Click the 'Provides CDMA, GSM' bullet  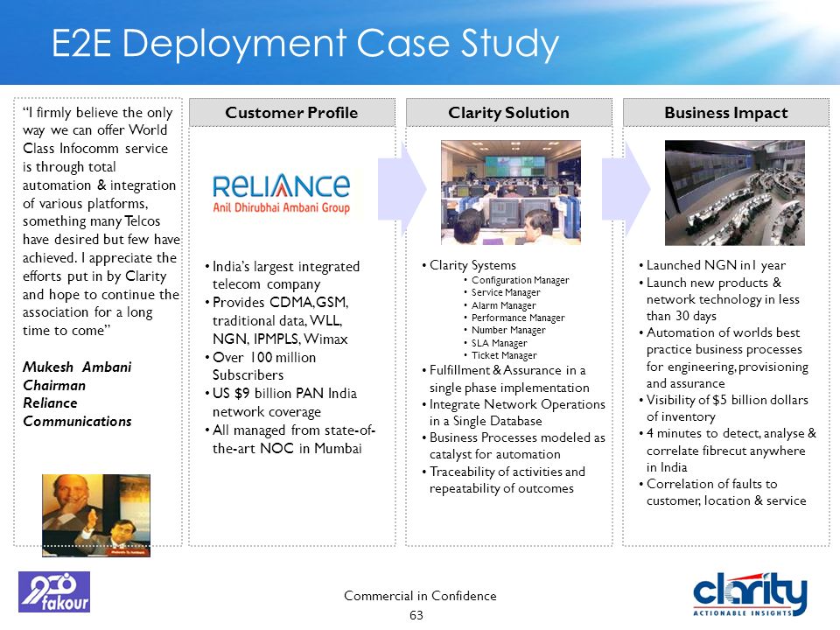click(x=277, y=320)
